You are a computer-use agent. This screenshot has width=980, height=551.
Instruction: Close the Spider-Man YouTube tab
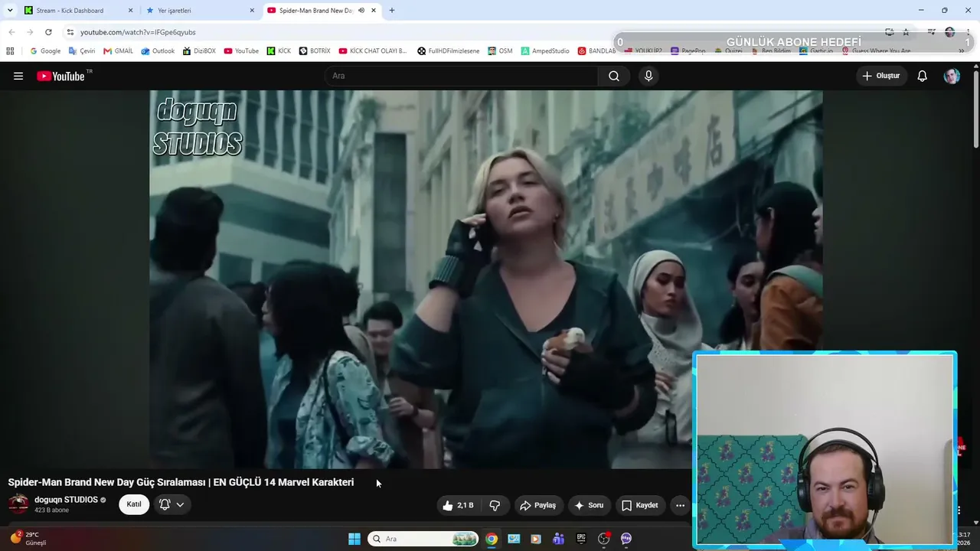(x=374, y=11)
